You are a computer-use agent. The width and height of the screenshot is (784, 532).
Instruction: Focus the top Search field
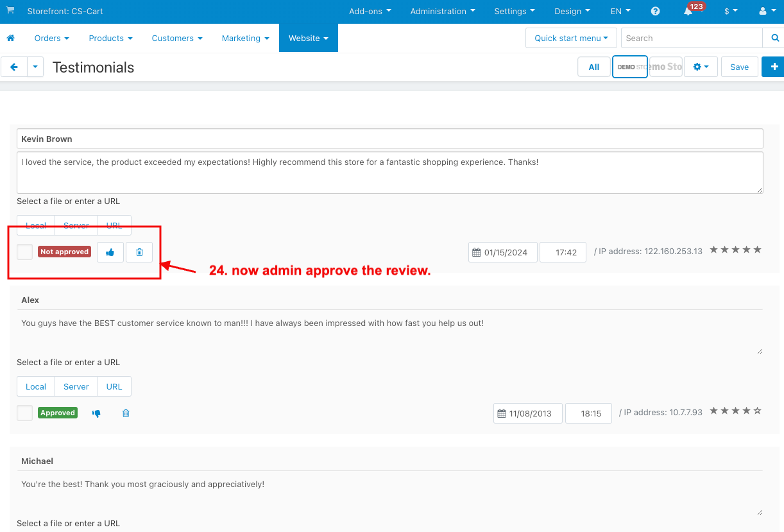692,38
